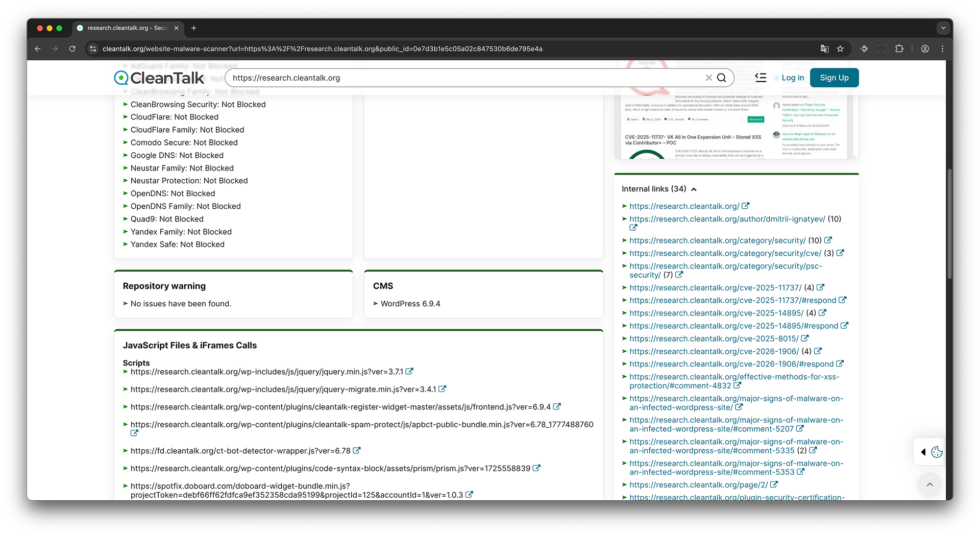This screenshot has width=980, height=536.
Task: Click the 'Repository warning' heading
Action: pos(164,286)
